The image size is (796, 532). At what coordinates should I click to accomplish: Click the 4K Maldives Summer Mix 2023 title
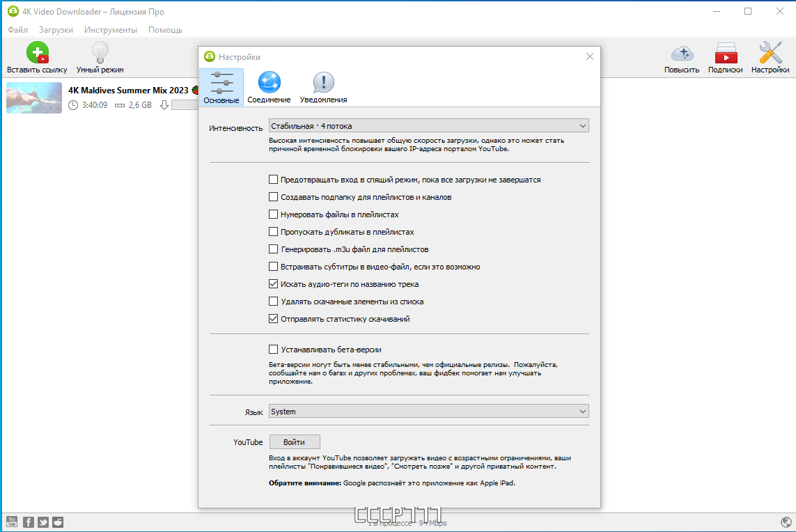click(128, 90)
